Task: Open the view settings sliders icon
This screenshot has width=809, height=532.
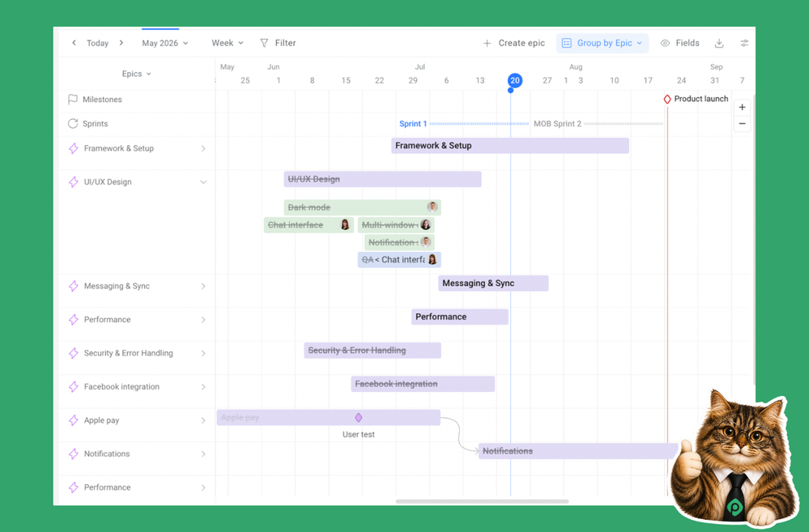Action: (744, 44)
